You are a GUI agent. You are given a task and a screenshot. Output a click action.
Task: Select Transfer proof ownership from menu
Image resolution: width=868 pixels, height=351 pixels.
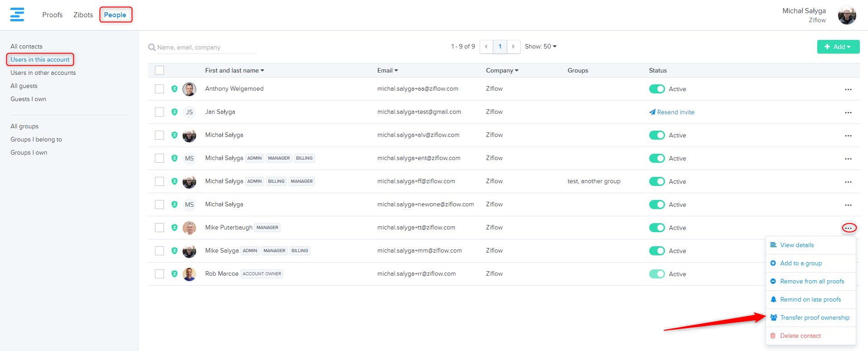coord(814,317)
